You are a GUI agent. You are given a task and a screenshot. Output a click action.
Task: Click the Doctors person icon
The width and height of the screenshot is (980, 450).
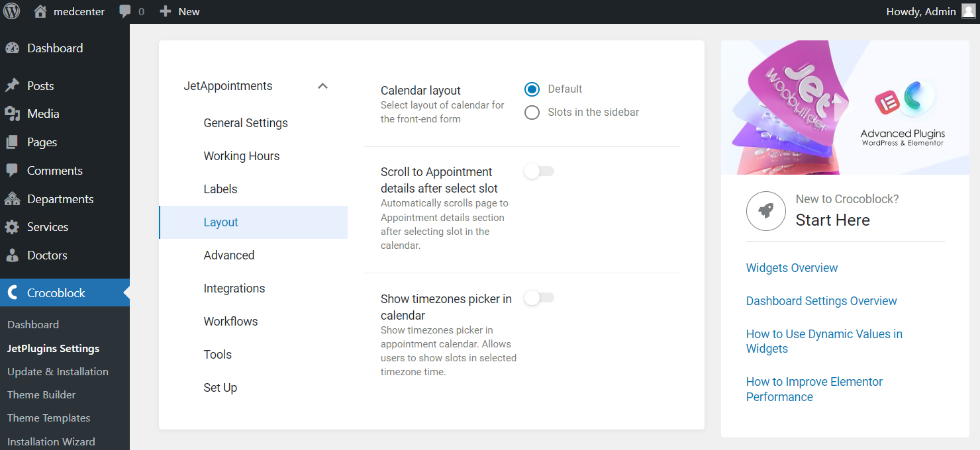point(12,255)
